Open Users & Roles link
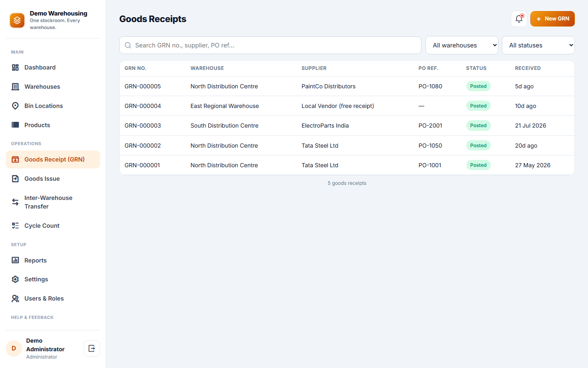Screen dimensions: 588x368 53,298
